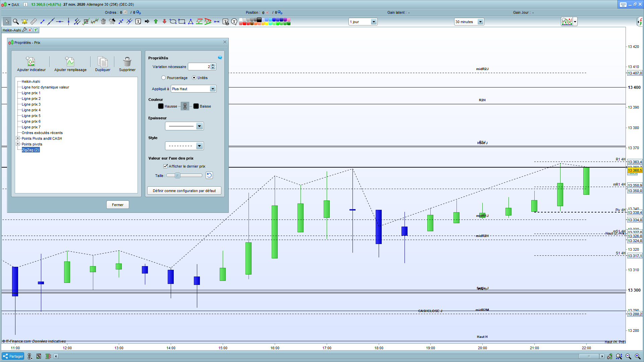644x362 pixels.
Task: Open the 30 minutes timeframe dropdown
Action: [x=480, y=22]
